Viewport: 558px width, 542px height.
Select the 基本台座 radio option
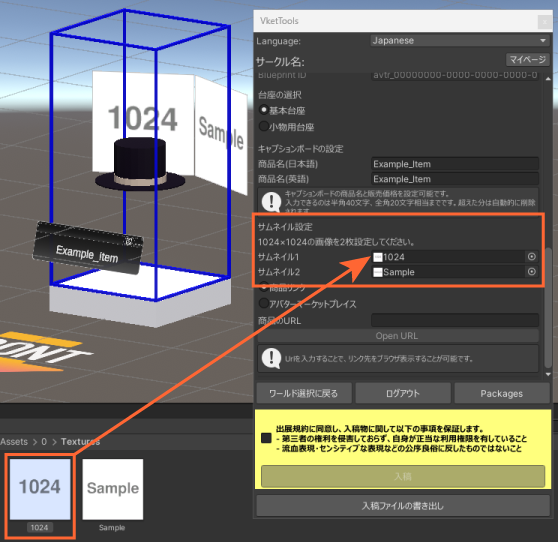[264, 110]
